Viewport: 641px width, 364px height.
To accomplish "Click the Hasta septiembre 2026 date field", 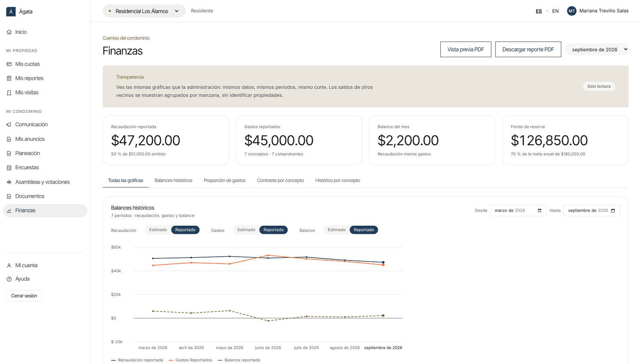I will (592, 210).
